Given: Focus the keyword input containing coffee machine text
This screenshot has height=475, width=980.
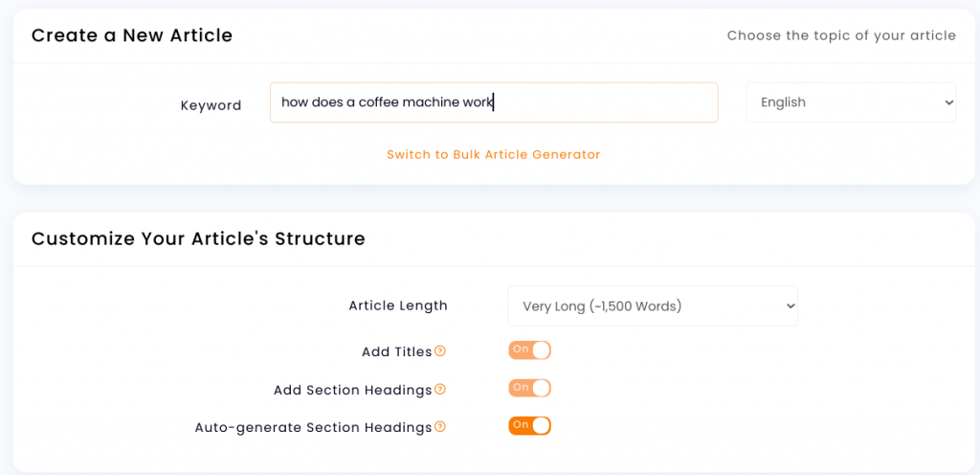Looking at the screenshot, I should [x=494, y=102].
